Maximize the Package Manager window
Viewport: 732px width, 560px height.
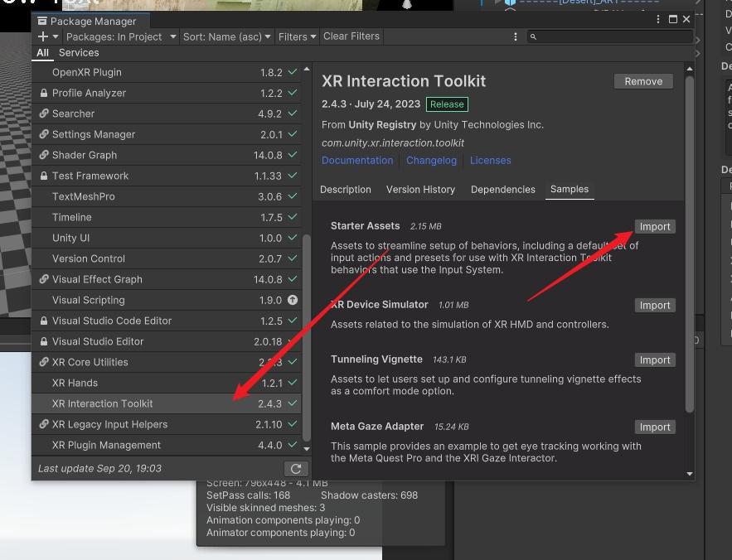pos(672,19)
